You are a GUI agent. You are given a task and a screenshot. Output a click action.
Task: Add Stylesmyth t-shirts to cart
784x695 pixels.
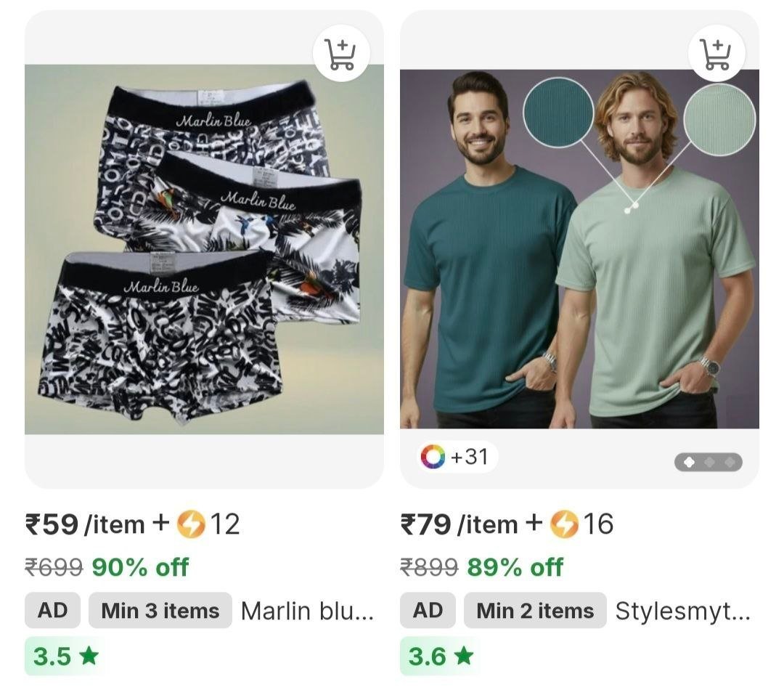(716, 52)
